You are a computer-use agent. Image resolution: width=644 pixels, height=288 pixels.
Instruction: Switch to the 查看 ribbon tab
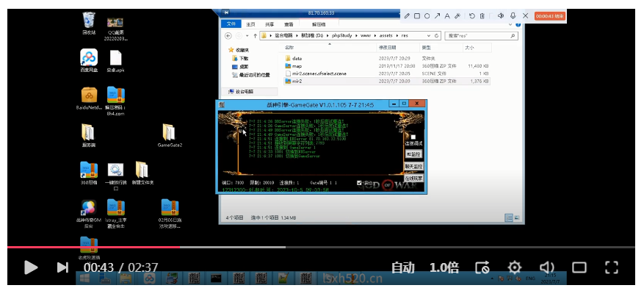[289, 24]
